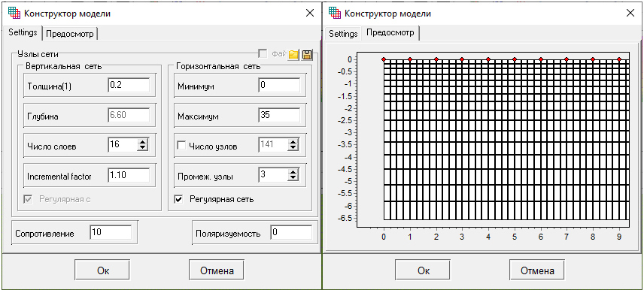Click the Incremental factor field
The height and width of the screenshot is (290, 644).
pos(129,175)
